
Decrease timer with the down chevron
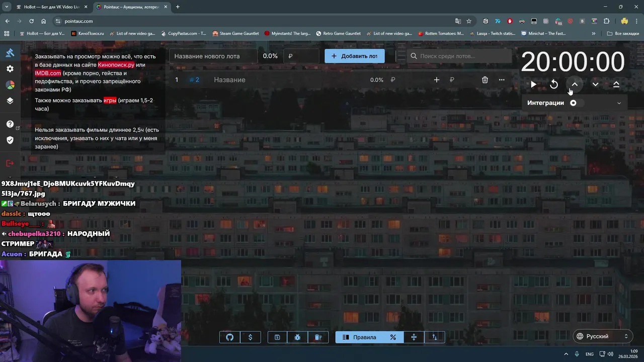(595, 84)
